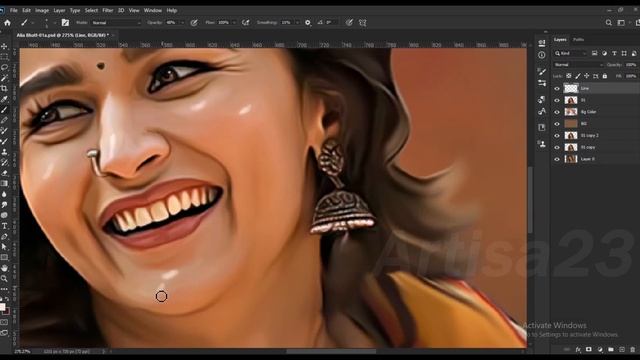Select the Layers panel tab
The width and height of the screenshot is (640, 360).
tap(560, 40)
